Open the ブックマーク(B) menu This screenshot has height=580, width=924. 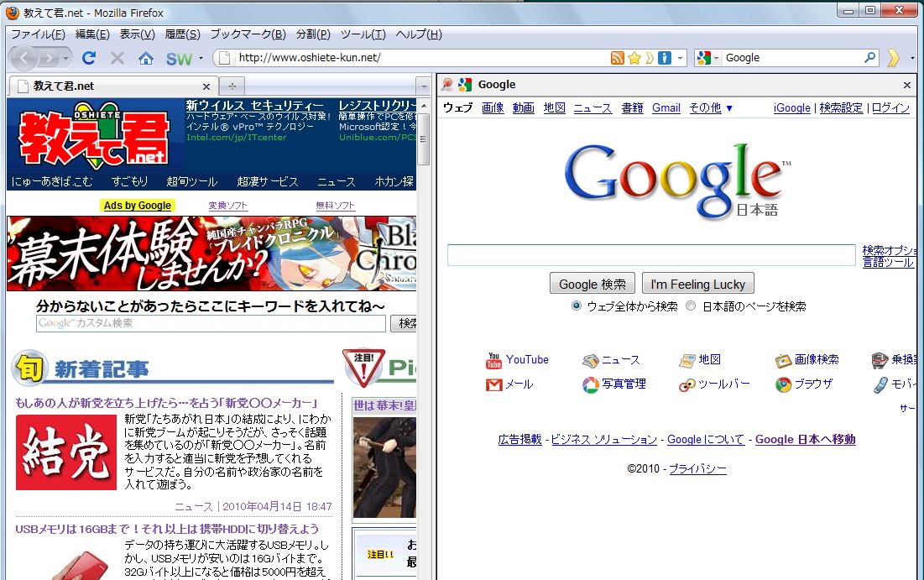248,34
